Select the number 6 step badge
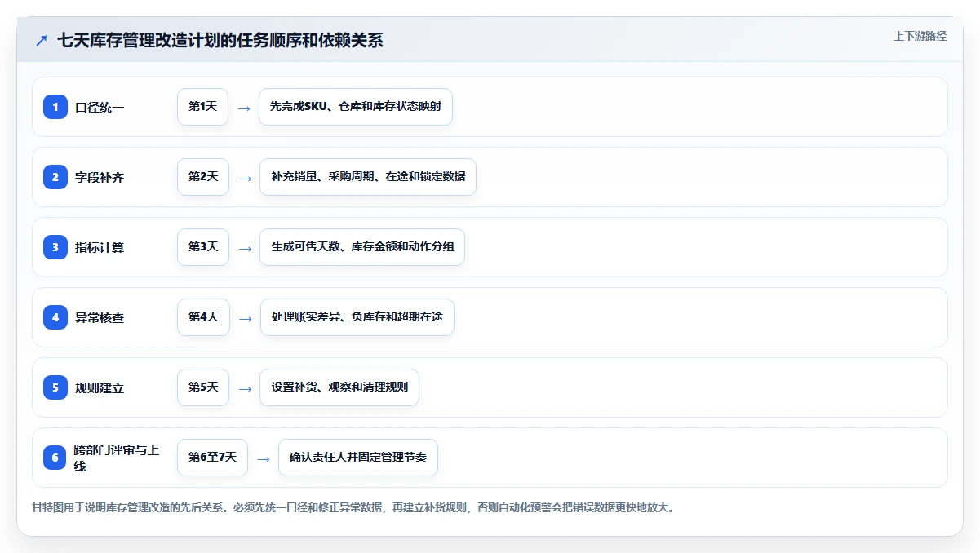Screen dimensions: 980x553 coord(55,458)
